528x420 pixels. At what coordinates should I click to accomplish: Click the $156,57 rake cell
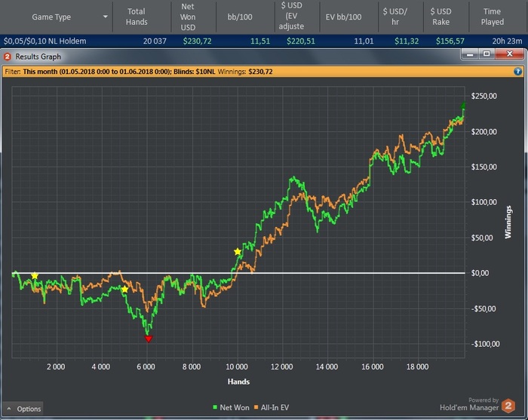pyautogui.click(x=450, y=41)
